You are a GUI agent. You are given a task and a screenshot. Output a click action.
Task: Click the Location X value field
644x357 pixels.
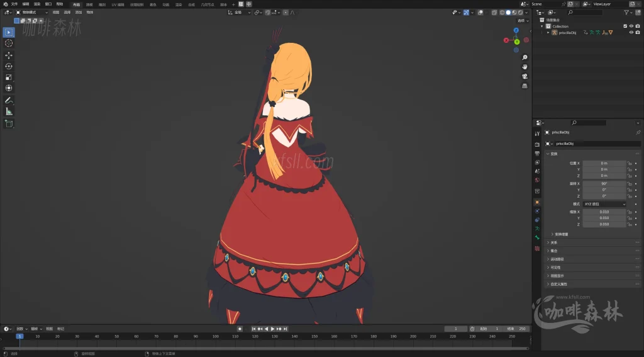[x=604, y=163]
